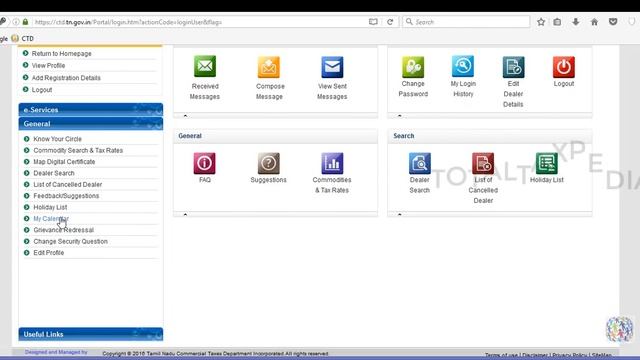
Task: Open the bookmarks list icon in toolbar
Action: (557, 22)
